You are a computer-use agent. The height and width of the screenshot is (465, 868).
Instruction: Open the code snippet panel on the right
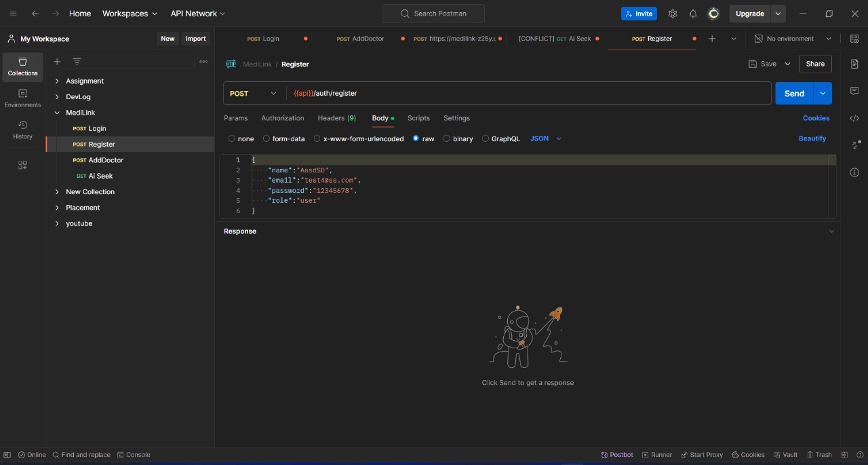(854, 118)
